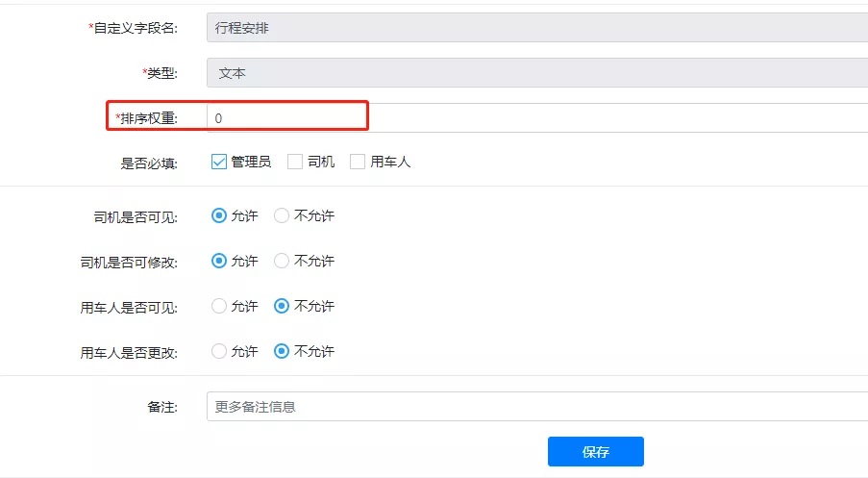Select 不允许 for 司机是否可修改

pyautogui.click(x=282, y=261)
